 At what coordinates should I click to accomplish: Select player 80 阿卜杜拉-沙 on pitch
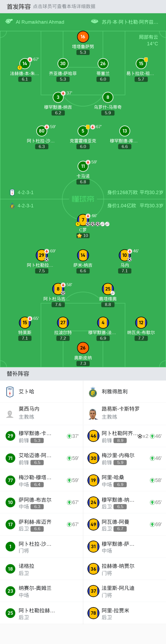coord(41,131)
